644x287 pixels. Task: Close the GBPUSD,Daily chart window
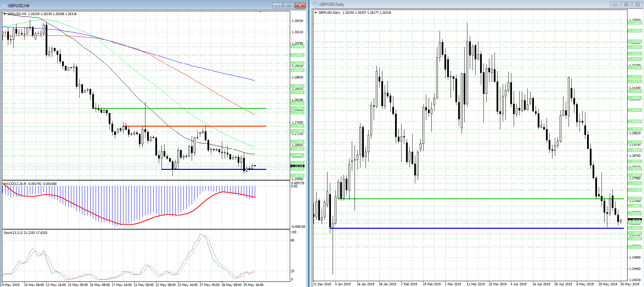[637, 4]
